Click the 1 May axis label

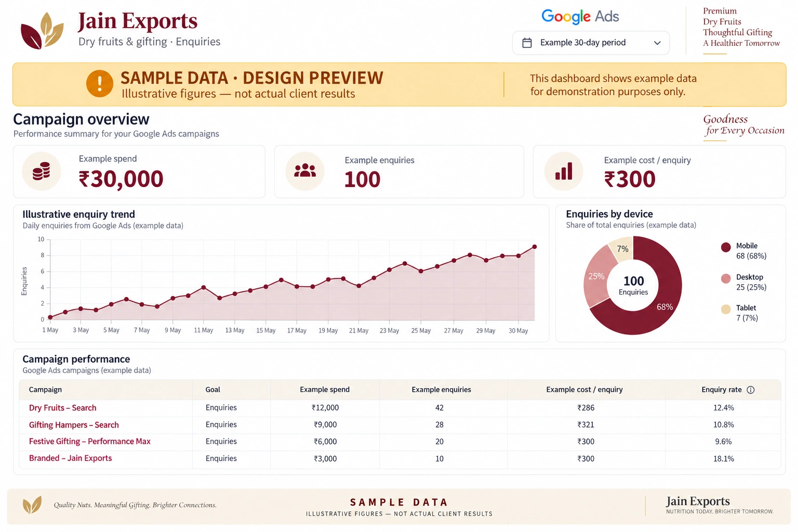click(x=50, y=330)
